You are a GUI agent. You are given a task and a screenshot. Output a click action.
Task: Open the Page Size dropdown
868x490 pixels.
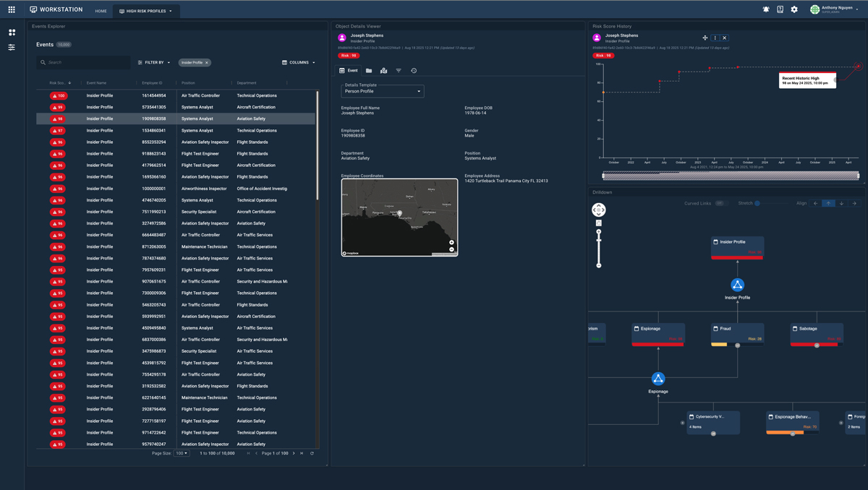182,454
